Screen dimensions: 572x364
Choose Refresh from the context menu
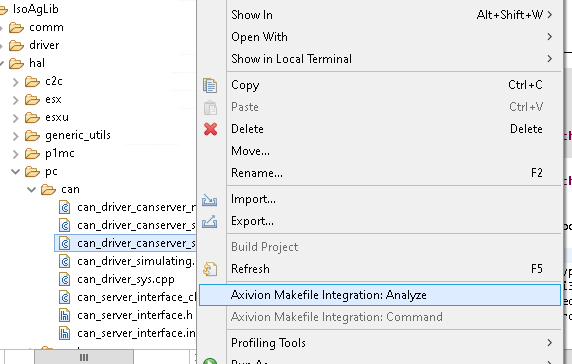380,269
